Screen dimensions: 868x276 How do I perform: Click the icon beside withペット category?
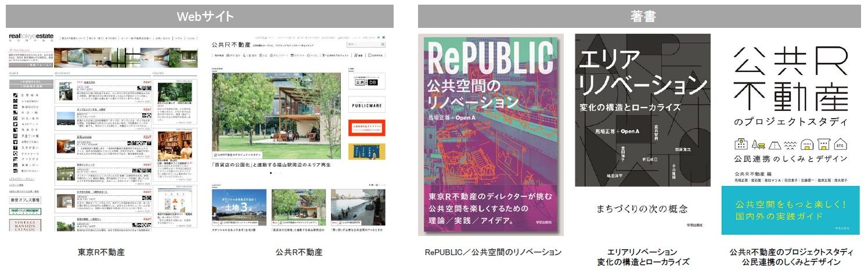click(x=15, y=124)
